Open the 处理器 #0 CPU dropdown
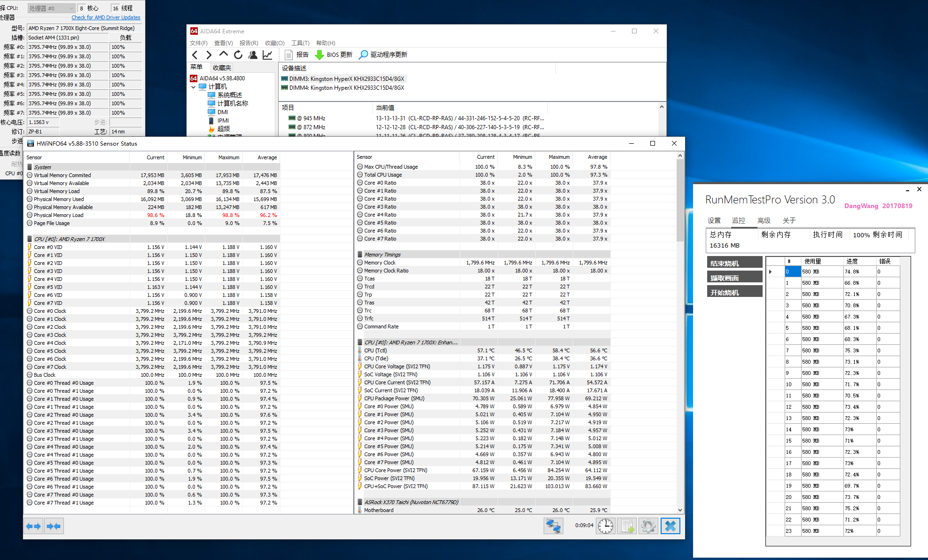 pyautogui.click(x=52, y=8)
